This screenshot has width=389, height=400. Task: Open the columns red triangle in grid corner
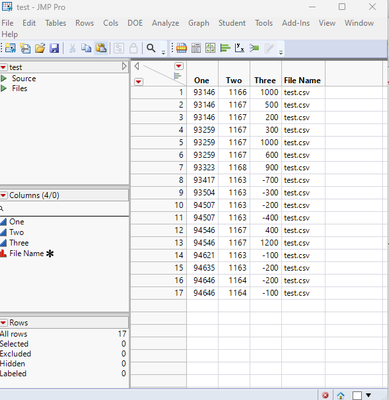[179, 66]
